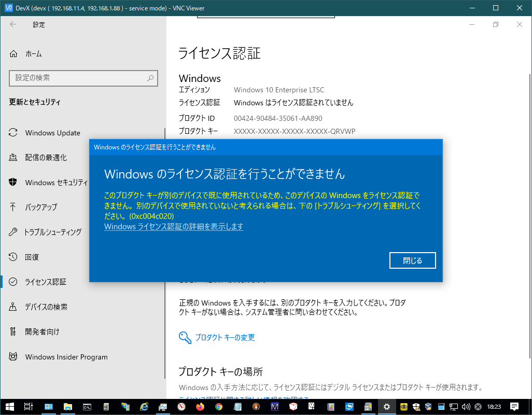The image size is (532, 415).
Task: Click the バックアップ upload arrow icon
Action: 13,207
